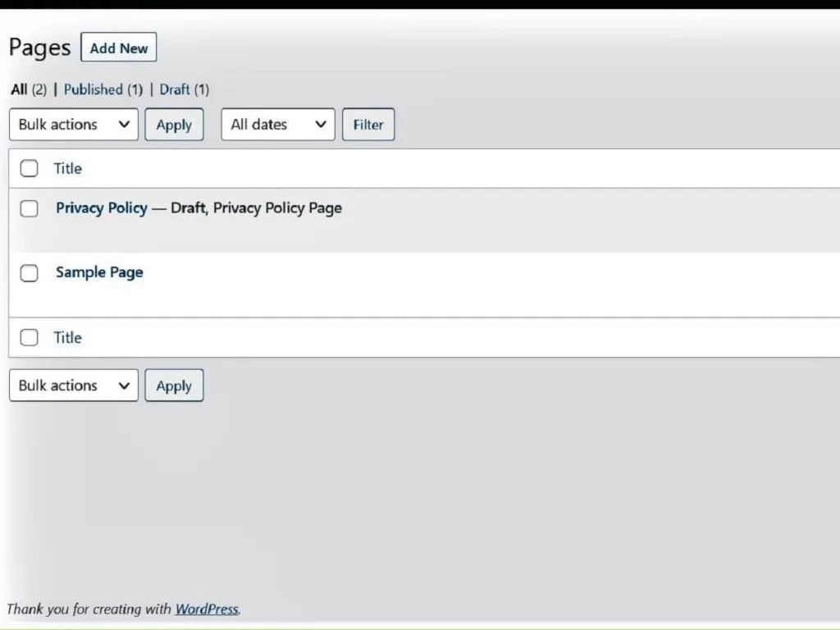Click the bottom Apply button
The width and height of the screenshot is (840, 630).
click(174, 386)
